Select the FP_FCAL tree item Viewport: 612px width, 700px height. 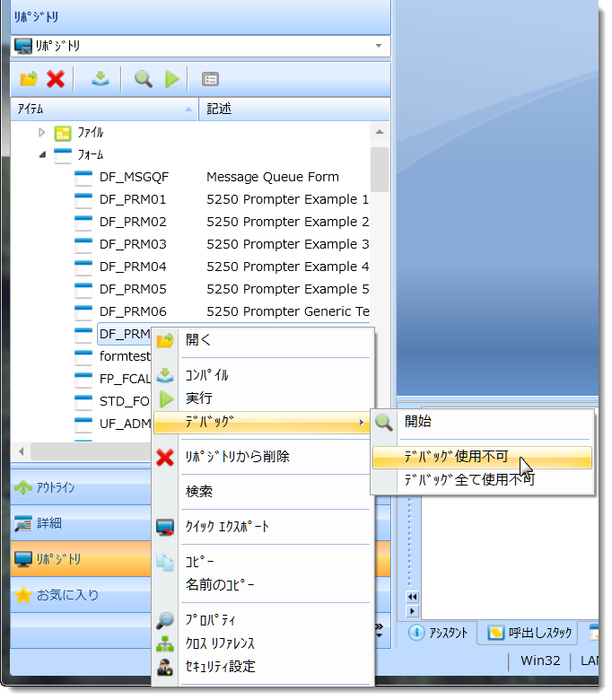[125, 379]
